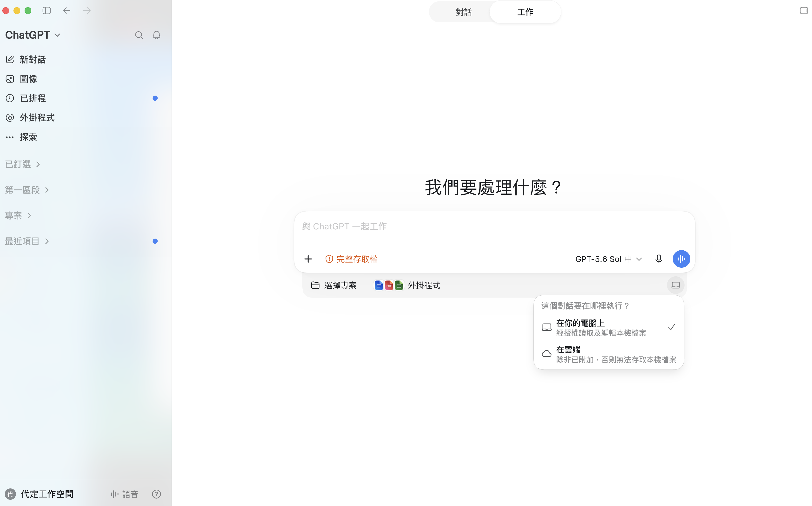Expand the 已釘選 section

tap(23, 164)
